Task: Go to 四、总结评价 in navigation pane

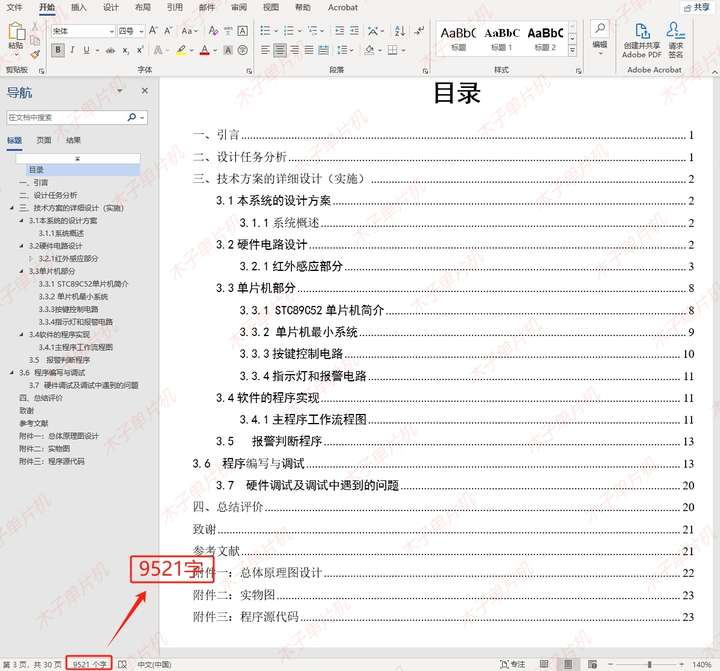Action: [x=41, y=398]
